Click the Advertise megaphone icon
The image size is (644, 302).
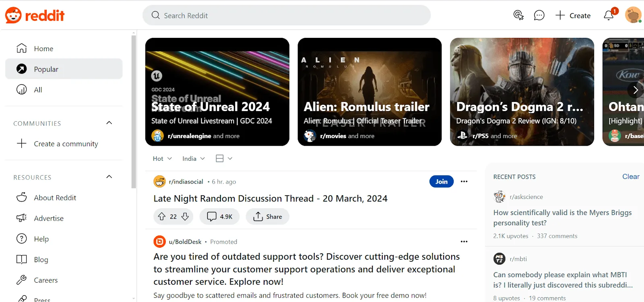tap(22, 218)
